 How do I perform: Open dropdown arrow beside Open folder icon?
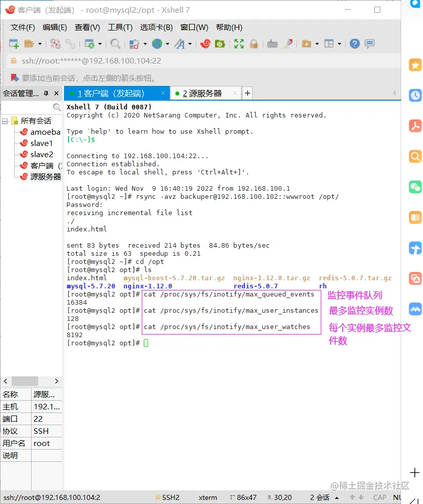40,44
